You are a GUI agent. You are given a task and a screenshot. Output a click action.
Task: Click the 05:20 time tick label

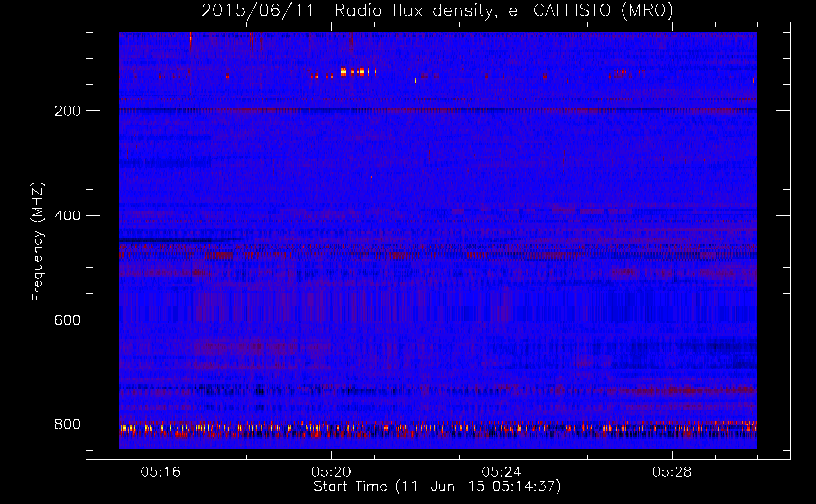[x=331, y=472]
